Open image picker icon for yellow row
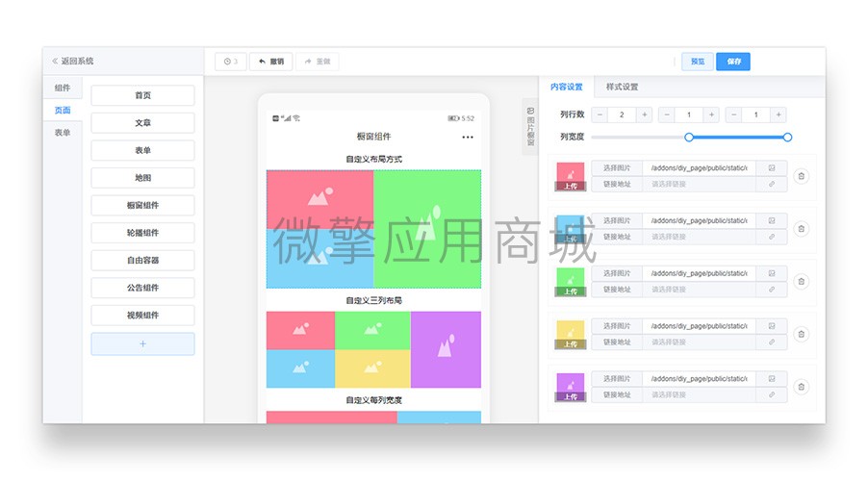 tap(772, 325)
